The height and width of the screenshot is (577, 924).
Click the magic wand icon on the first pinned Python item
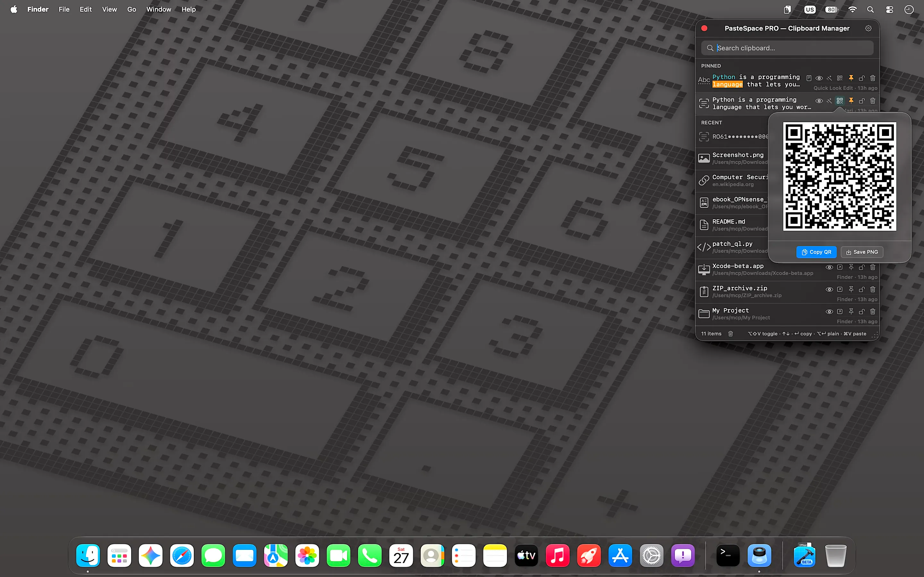pos(829,78)
